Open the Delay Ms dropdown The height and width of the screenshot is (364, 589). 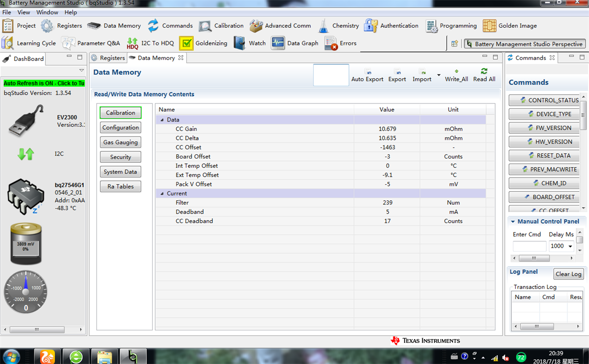point(570,246)
